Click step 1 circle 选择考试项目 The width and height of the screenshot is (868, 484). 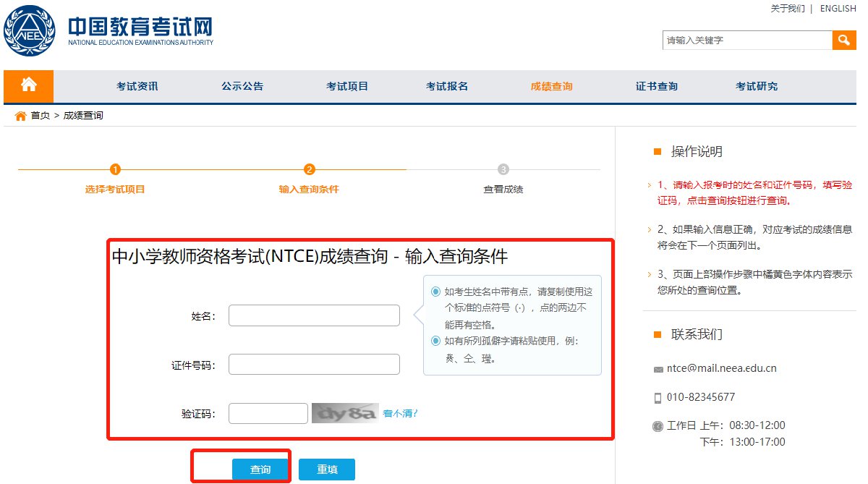click(x=115, y=170)
